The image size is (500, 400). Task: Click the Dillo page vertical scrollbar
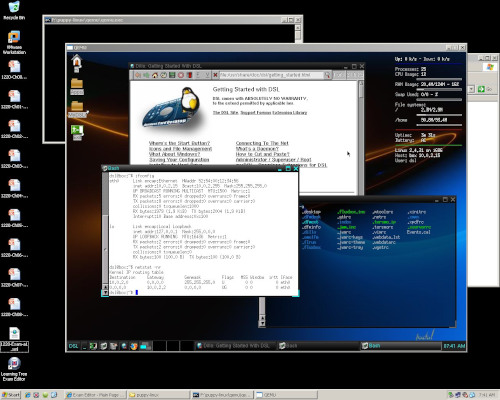[x=361, y=137]
